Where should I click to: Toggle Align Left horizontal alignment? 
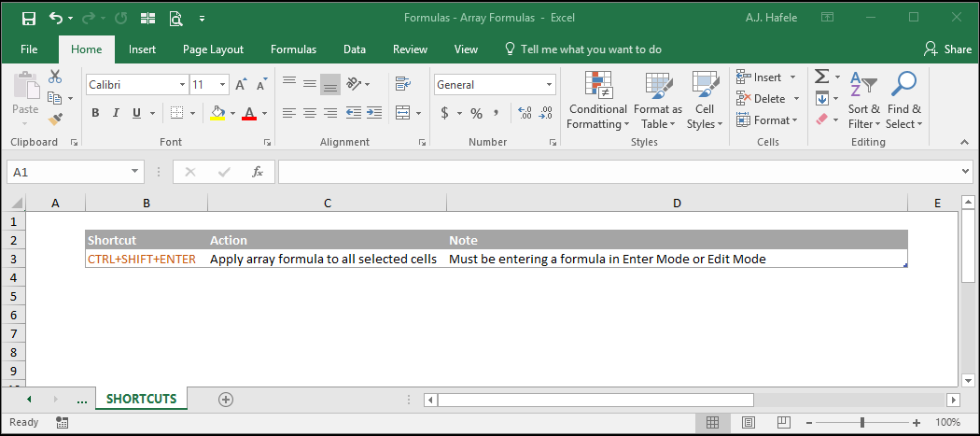coord(288,113)
